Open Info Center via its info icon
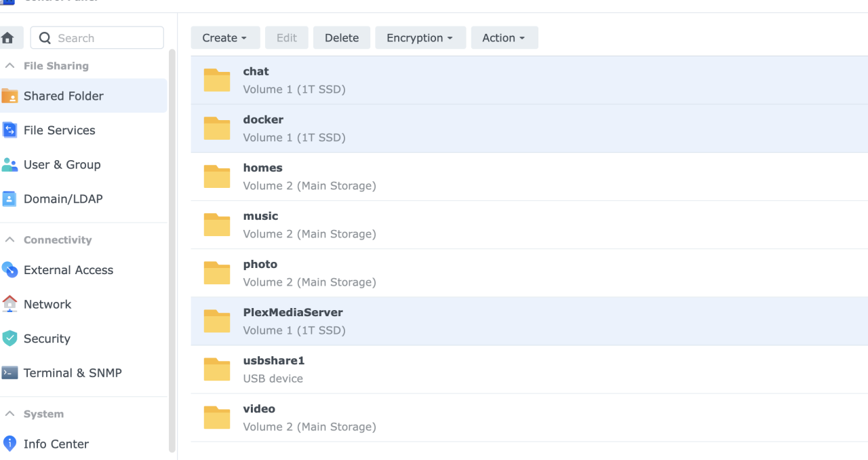 click(9, 444)
